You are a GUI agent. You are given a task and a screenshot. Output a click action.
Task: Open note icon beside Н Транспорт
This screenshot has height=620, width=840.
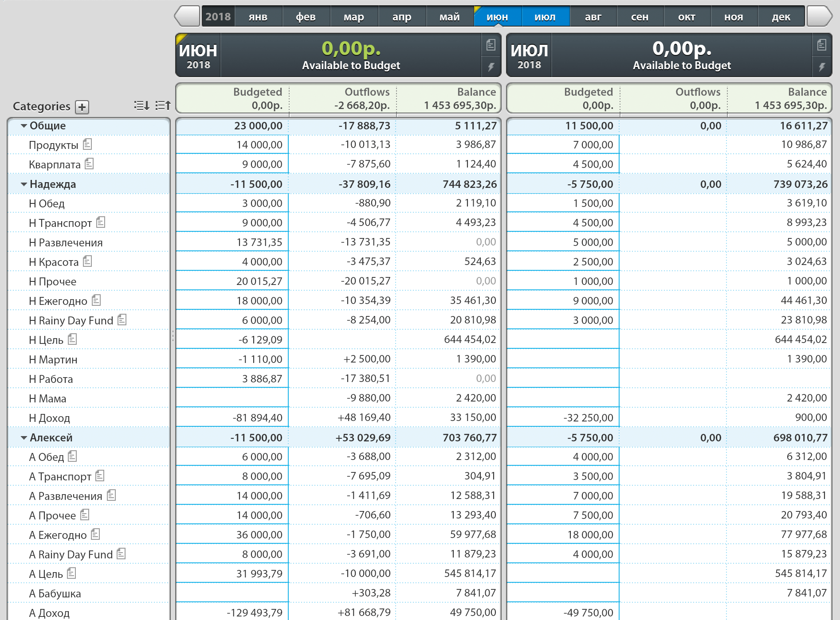pyautogui.click(x=101, y=222)
